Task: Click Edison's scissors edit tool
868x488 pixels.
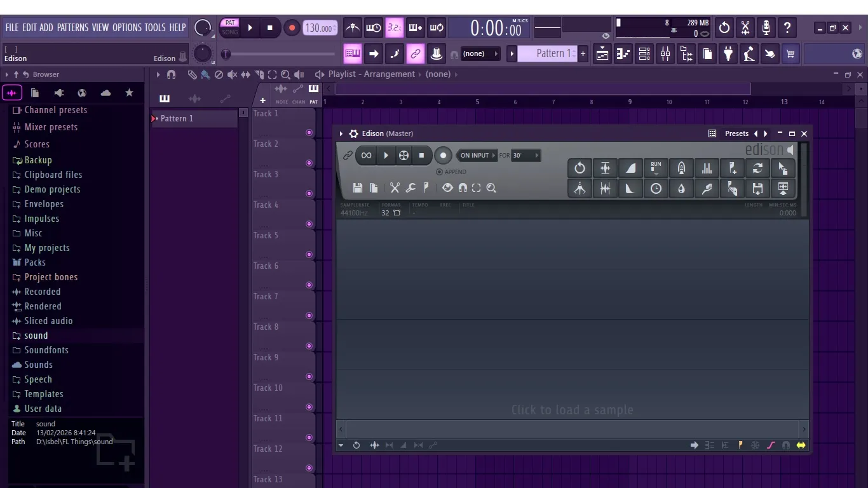Action: (x=395, y=188)
